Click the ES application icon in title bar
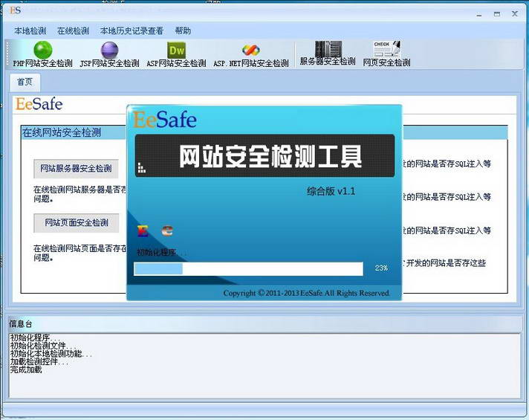This screenshot has height=420, width=529. pos(15,10)
